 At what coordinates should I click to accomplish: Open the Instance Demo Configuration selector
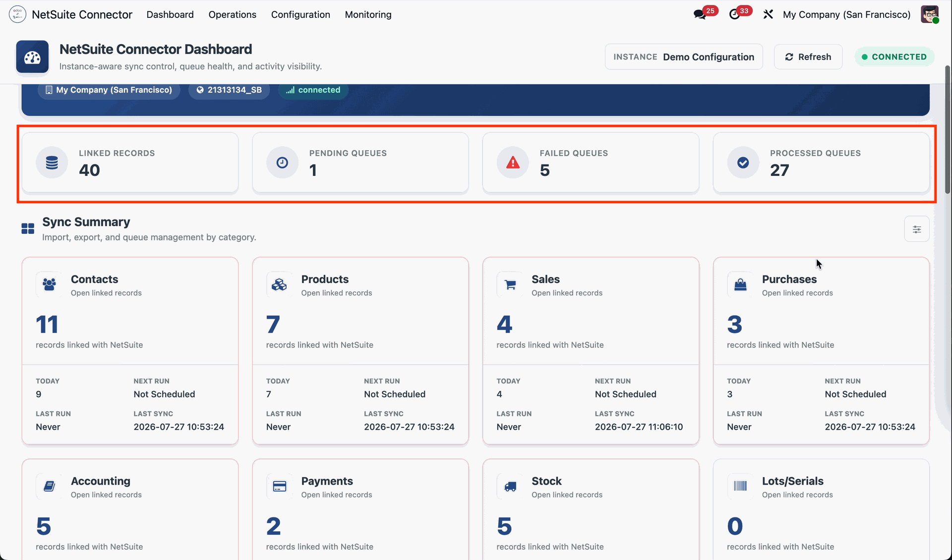[x=684, y=57]
